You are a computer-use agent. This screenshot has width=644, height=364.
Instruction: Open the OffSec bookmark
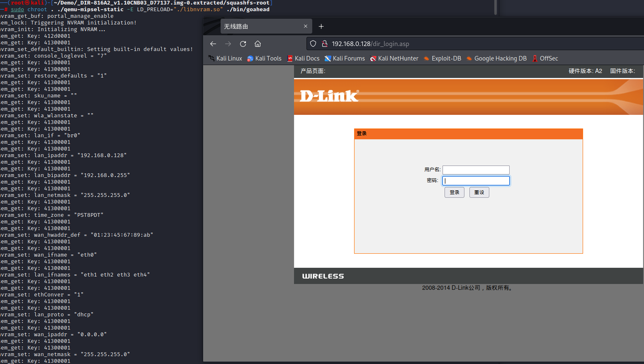click(x=545, y=58)
